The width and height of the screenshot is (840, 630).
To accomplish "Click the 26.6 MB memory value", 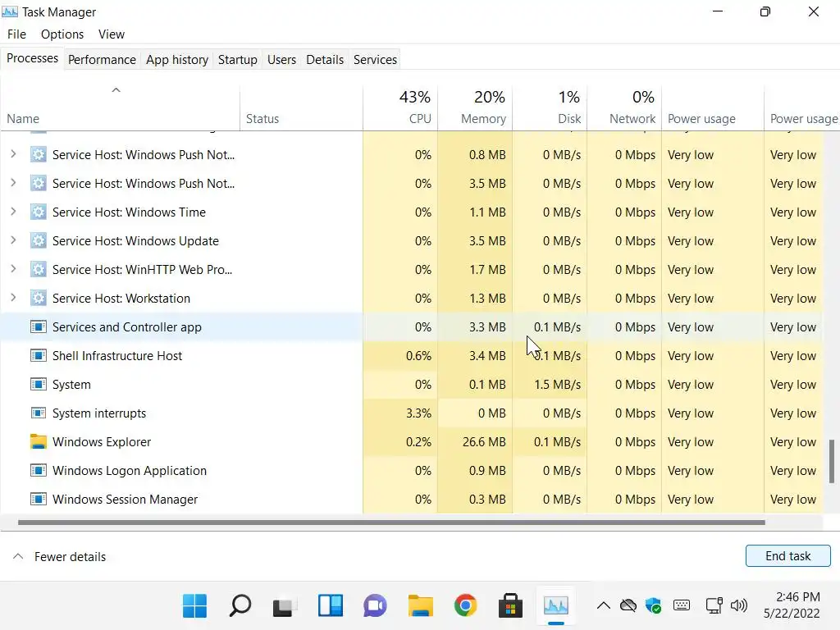I will (484, 442).
